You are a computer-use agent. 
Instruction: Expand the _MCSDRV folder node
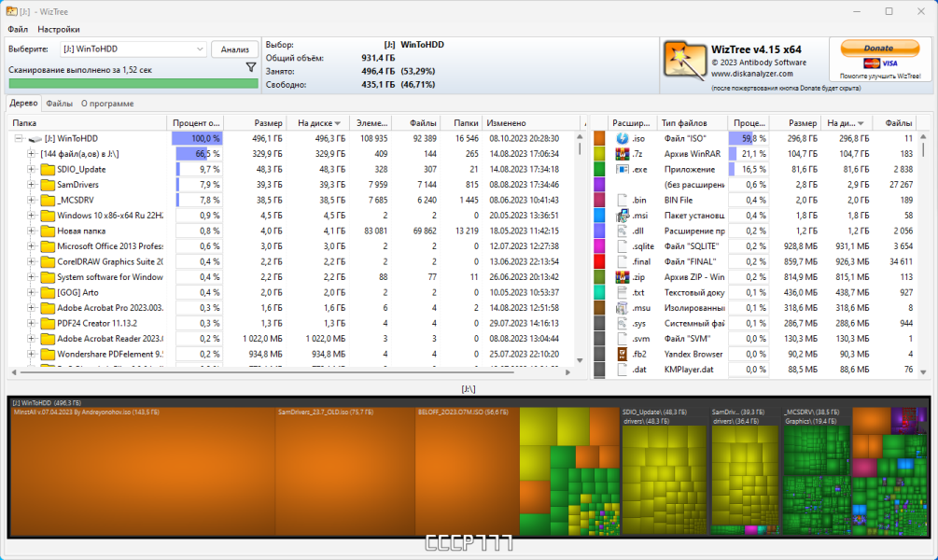pyautogui.click(x=31, y=200)
